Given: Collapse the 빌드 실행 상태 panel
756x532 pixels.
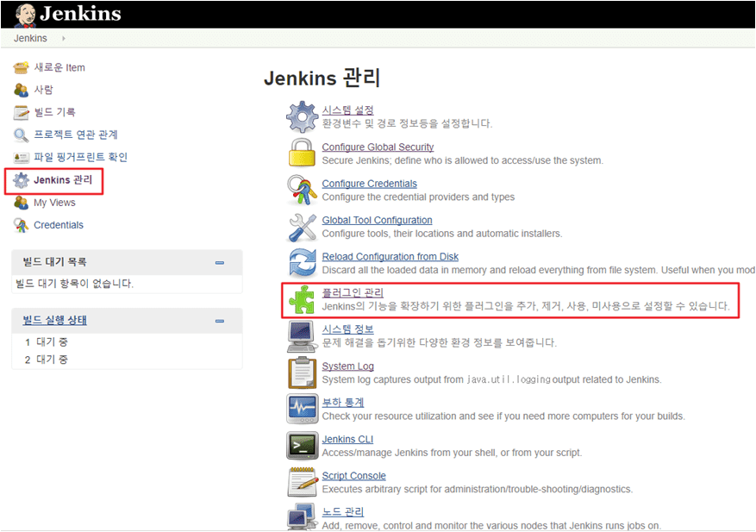Looking at the screenshot, I should (220, 321).
